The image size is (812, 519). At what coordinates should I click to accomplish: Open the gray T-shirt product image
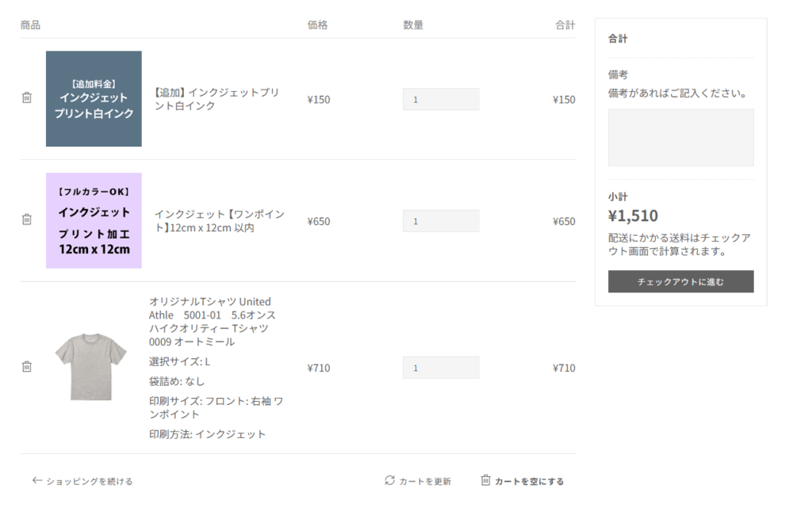click(91, 367)
